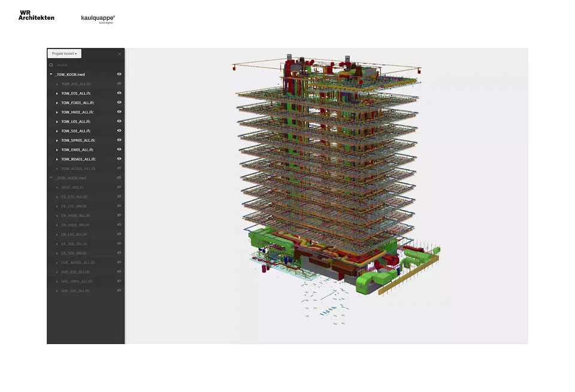This screenshot has height=392, width=575.
Task: Expand the EK_E01_ALL.ifc arrow
Action: tap(57, 197)
